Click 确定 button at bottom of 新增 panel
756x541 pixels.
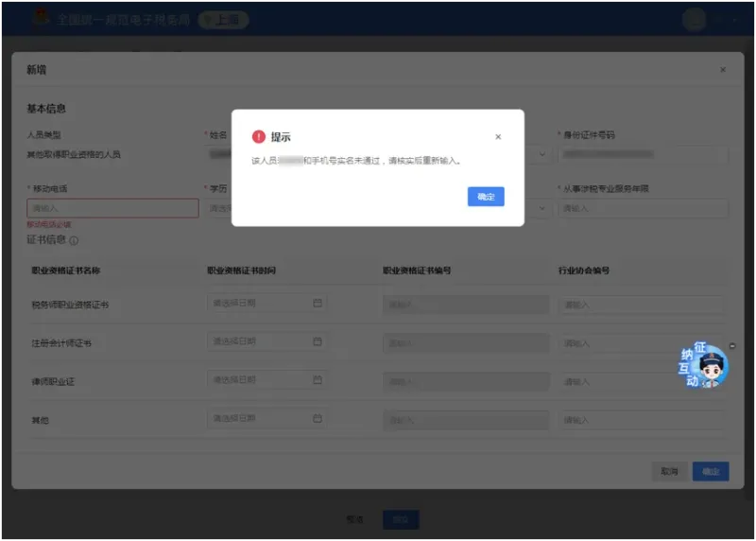pos(711,471)
